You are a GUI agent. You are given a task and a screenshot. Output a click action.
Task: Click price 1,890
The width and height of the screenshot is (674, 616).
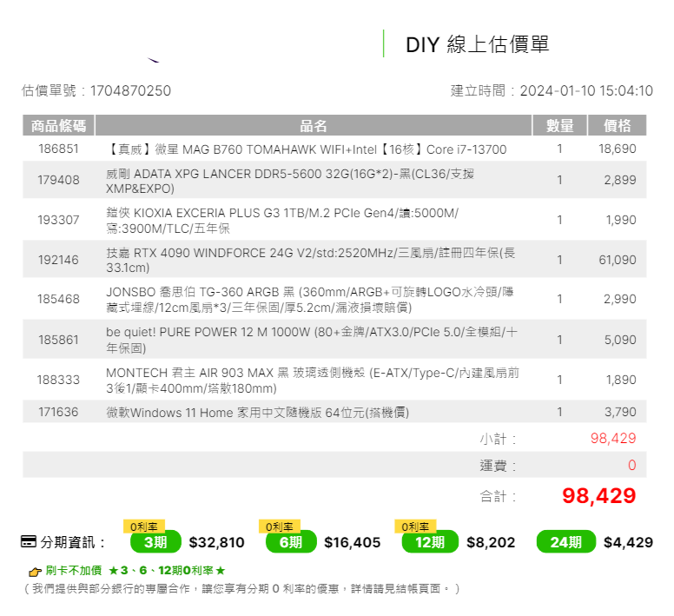[621, 380]
